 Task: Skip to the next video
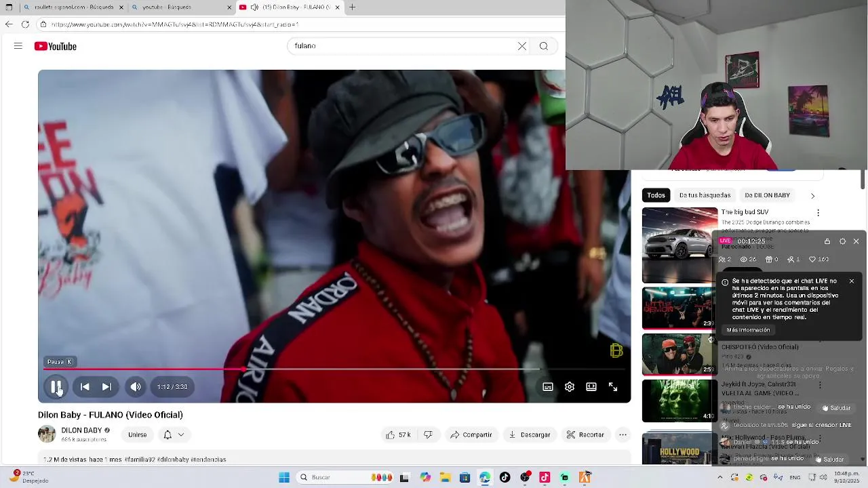(x=106, y=387)
